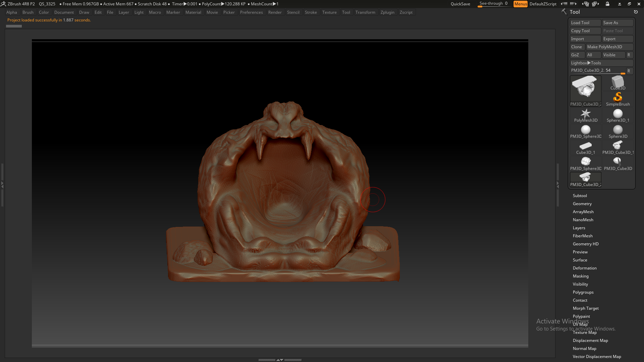644x362 pixels.
Task: Hide ZBrush window with minimize icon
Action: coord(620,4)
